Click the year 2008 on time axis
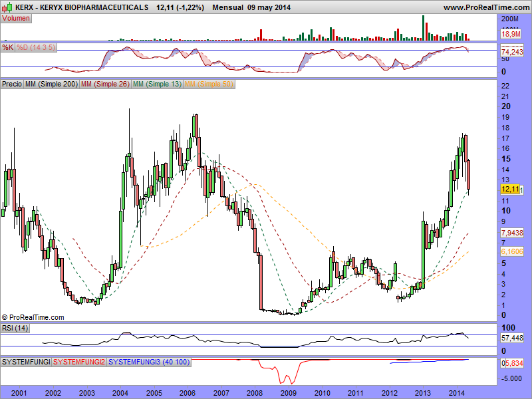The height and width of the screenshot is (399, 532). click(x=255, y=393)
